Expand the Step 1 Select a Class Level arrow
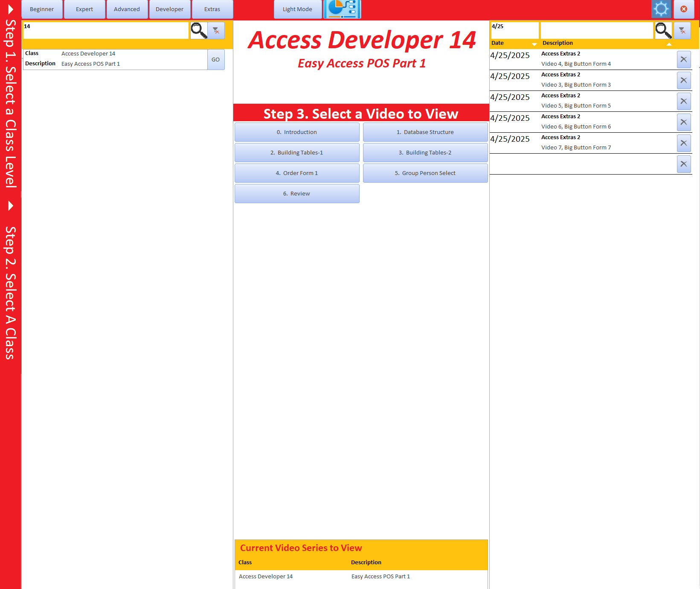700x589 pixels. (11, 9)
